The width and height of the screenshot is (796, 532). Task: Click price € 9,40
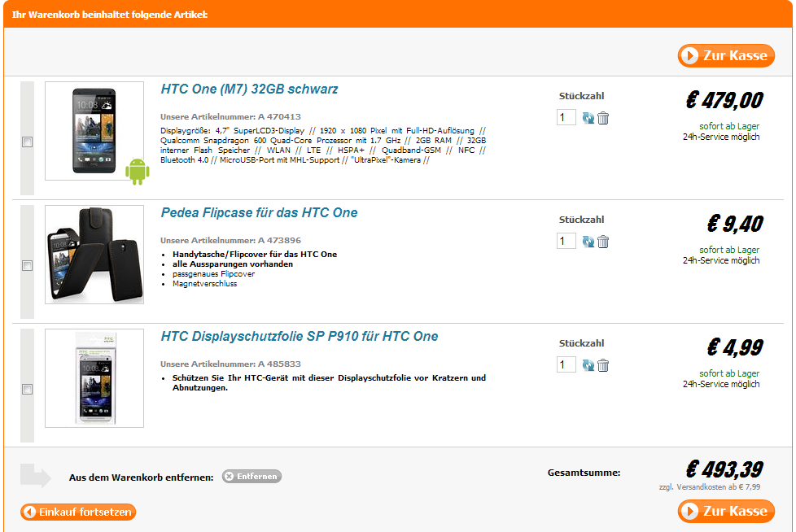click(x=735, y=224)
